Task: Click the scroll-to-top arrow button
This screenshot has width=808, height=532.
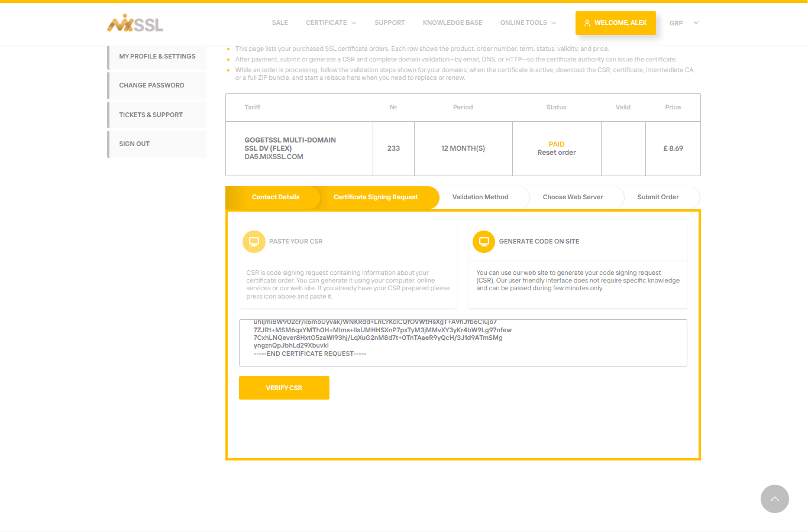Action: coord(775,499)
